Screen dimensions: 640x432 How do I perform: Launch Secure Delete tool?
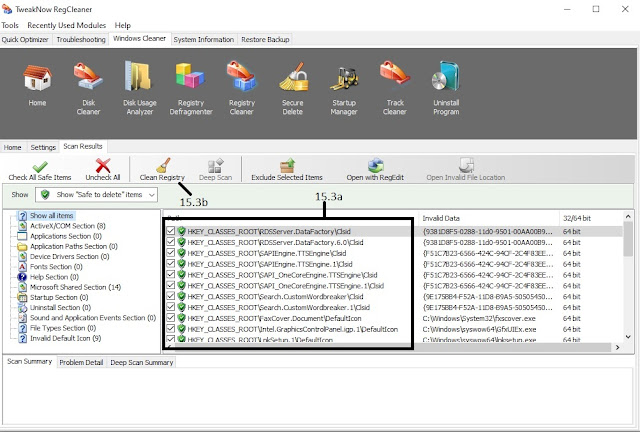pyautogui.click(x=292, y=88)
